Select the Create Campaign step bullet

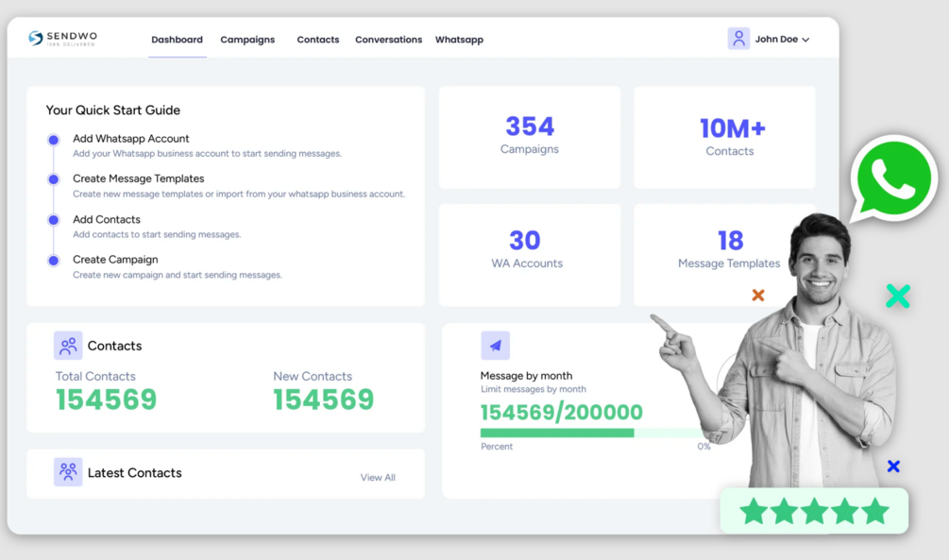(53, 261)
